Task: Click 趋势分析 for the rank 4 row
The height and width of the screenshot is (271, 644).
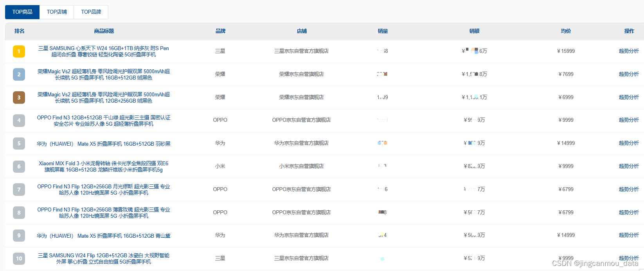Action: pyautogui.click(x=629, y=120)
